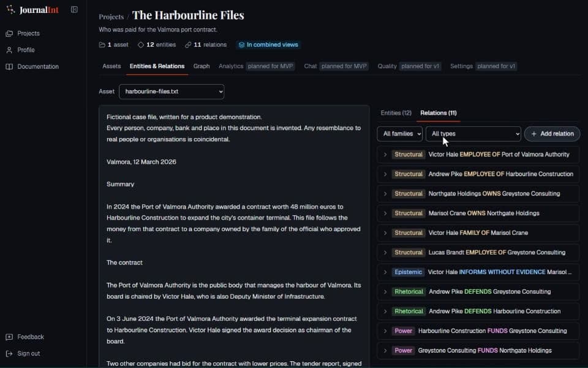The image size is (588, 368).
Task: Open the All types filter dropdown
Action: pyautogui.click(x=473, y=134)
